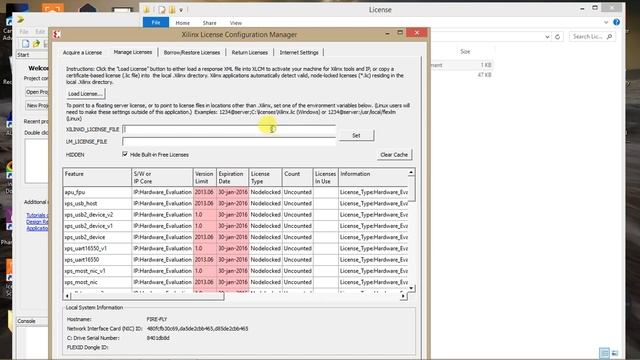Click the Search License box in Explorer
Viewport: 640px width, 360px height.
pos(592,37)
